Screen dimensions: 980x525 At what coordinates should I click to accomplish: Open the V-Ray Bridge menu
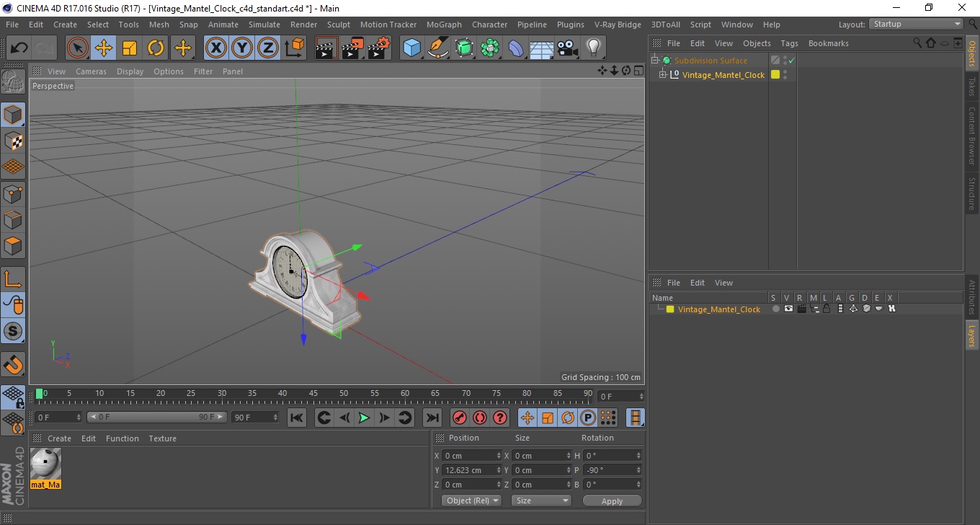[x=618, y=25]
